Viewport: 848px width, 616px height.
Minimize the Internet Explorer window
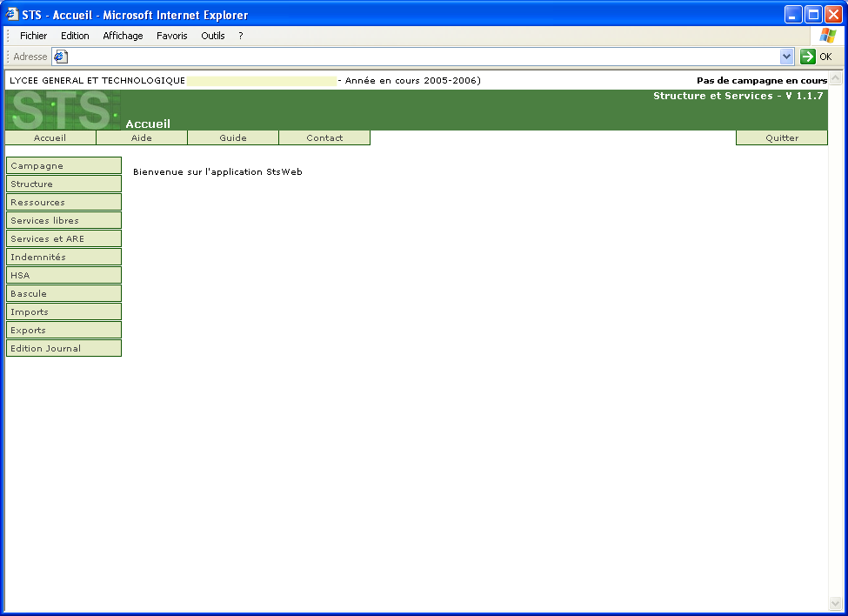click(x=793, y=15)
